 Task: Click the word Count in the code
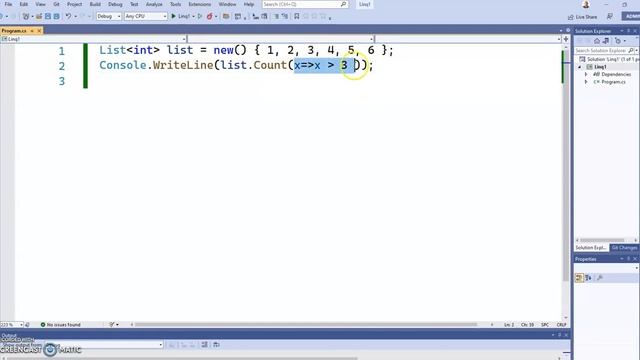click(270, 65)
